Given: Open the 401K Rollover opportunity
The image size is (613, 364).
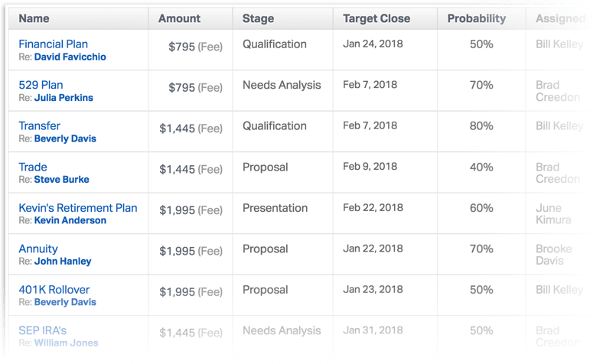Looking at the screenshot, I should (x=54, y=290).
